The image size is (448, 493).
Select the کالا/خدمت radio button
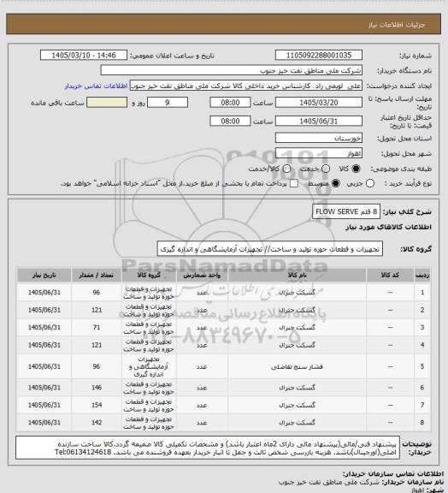click(286, 169)
